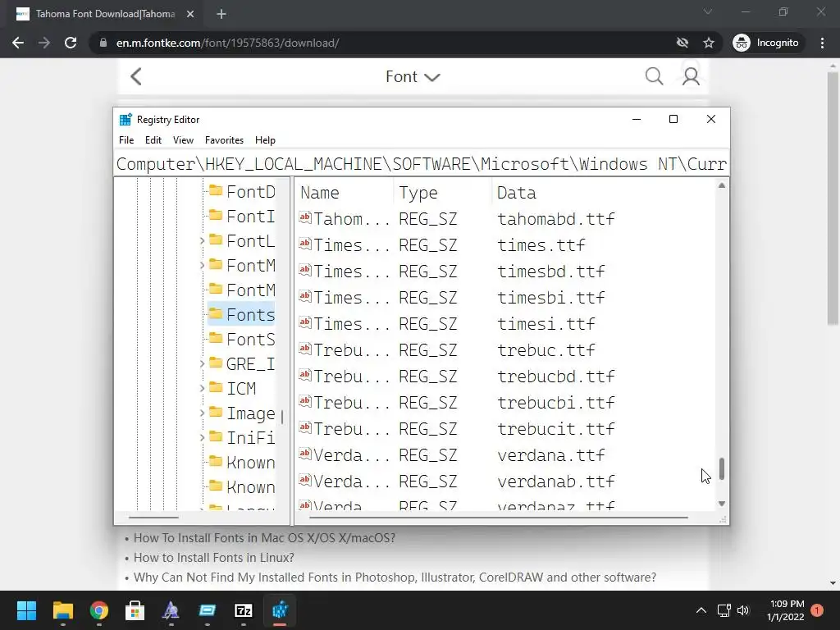Click the registry path address bar

tap(421, 163)
